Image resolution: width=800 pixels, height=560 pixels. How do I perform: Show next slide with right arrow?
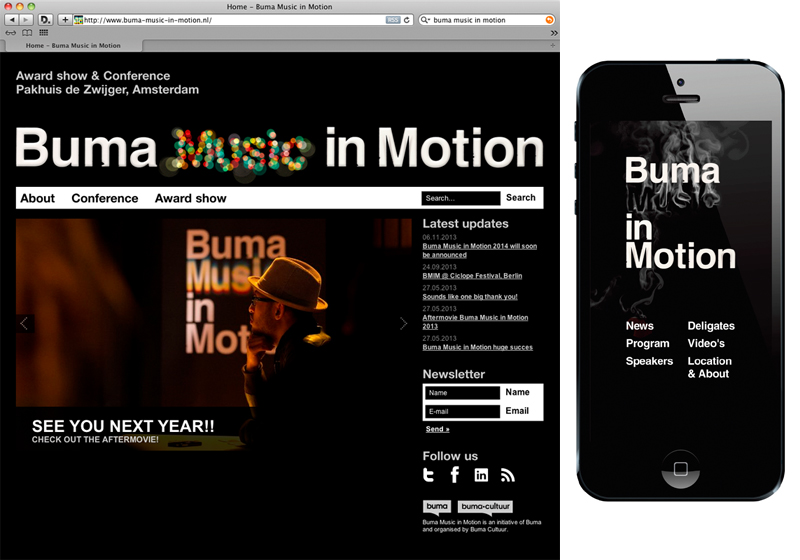pyautogui.click(x=404, y=323)
